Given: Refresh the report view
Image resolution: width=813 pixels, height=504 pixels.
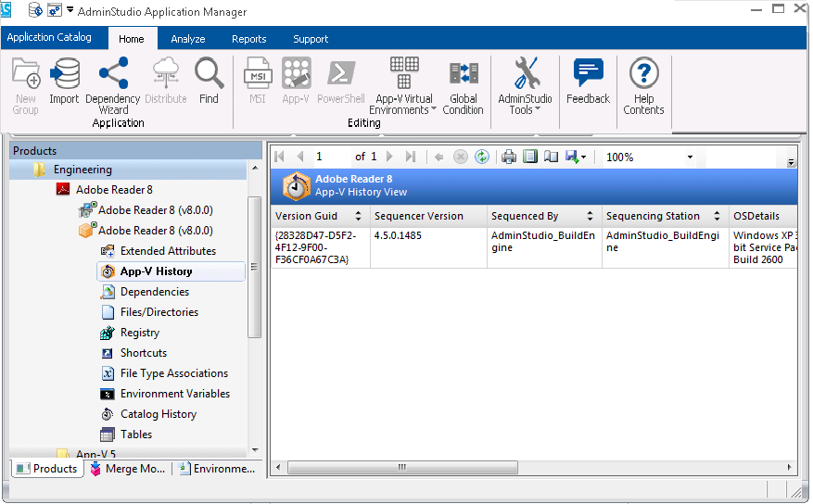Looking at the screenshot, I should pos(482,157).
